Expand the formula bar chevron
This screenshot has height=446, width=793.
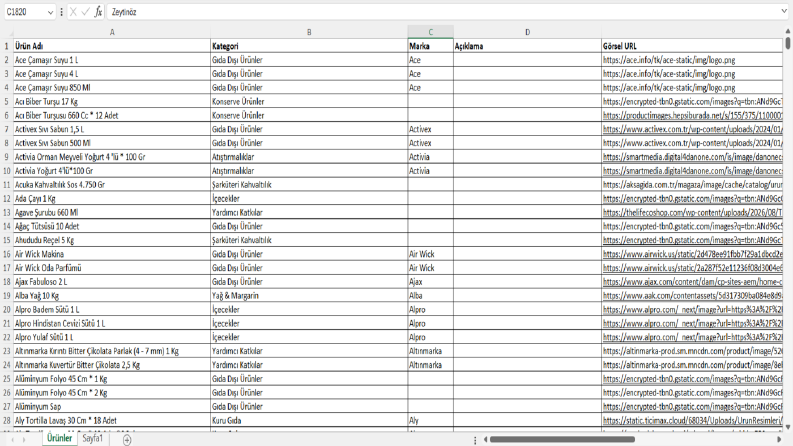784,12
